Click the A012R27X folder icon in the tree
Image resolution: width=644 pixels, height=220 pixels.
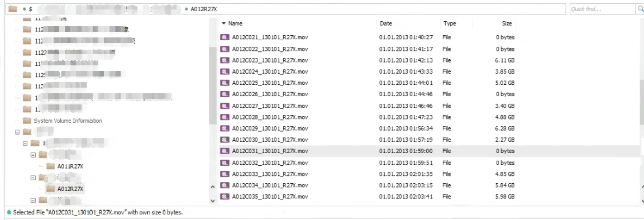point(50,189)
